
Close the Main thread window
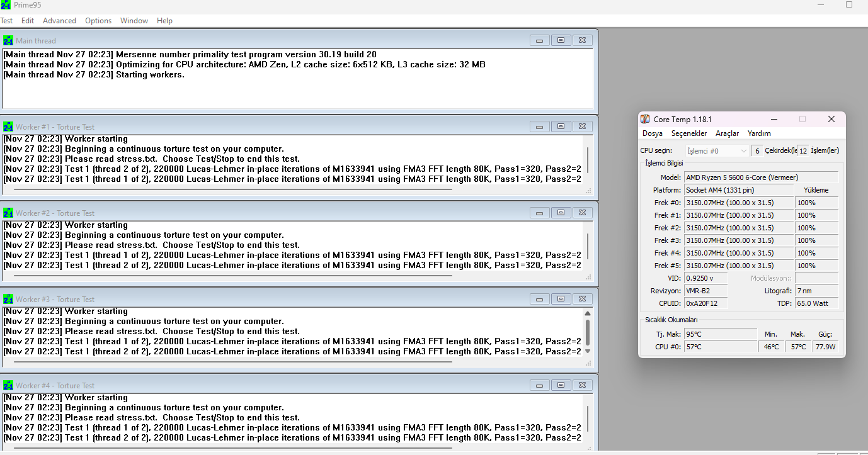click(x=583, y=40)
